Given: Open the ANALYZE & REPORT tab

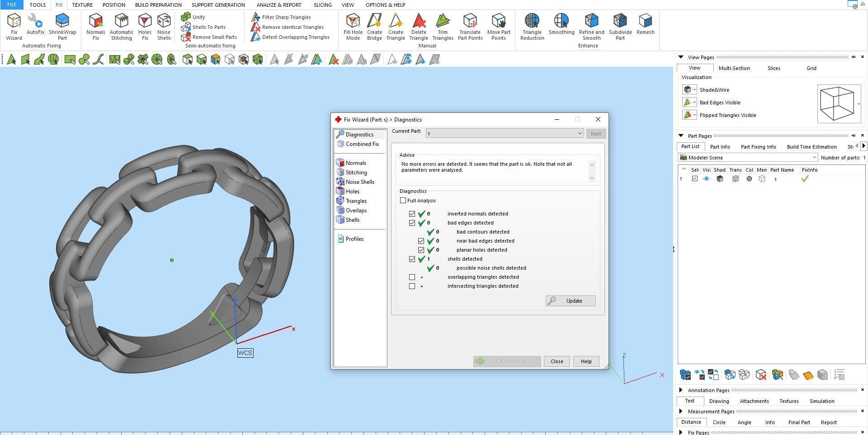Looking at the screenshot, I should click(x=279, y=5).
